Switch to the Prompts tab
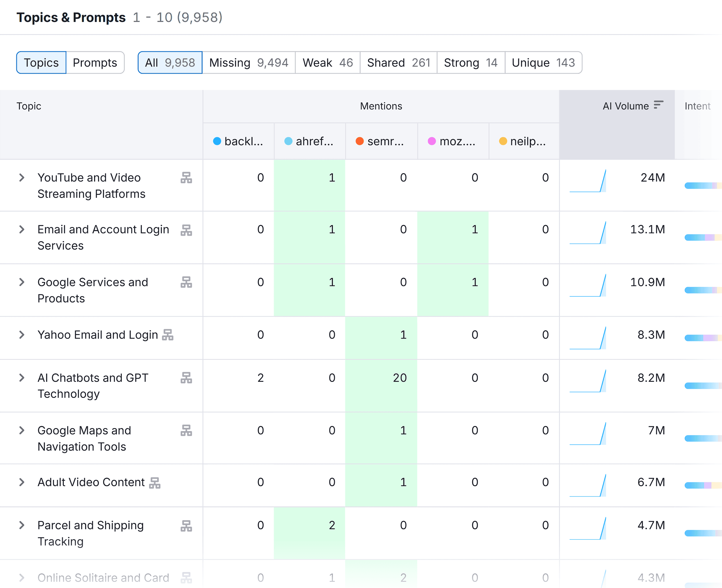Image resolution: width=722 pixels, height=588 pixels. tap(95, 62)
